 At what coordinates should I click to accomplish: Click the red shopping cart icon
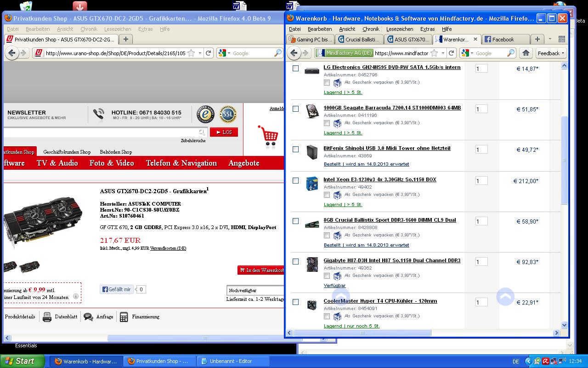click(x=268, y=137)
